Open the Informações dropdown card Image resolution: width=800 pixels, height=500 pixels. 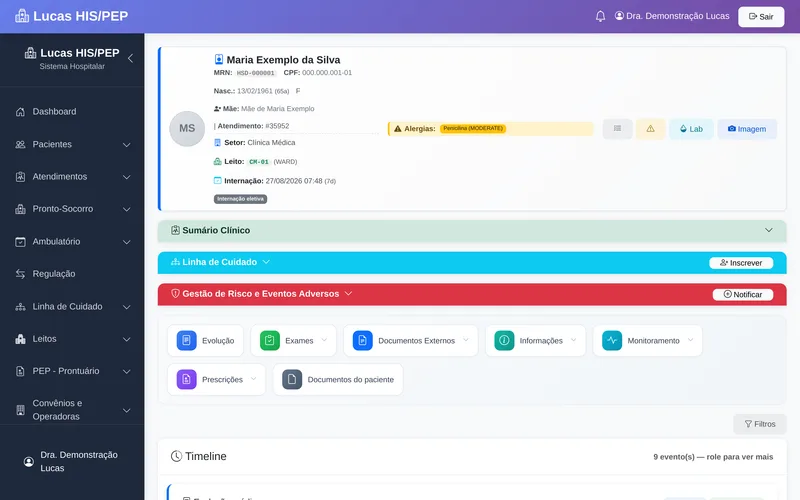(x=535, y=340)
